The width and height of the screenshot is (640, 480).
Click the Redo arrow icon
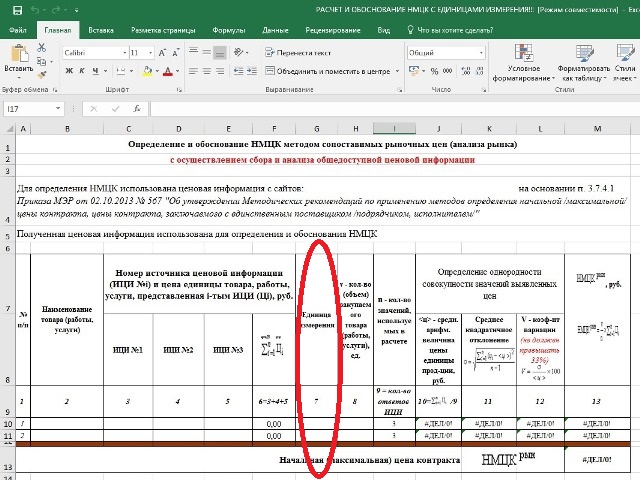(56, 10)
